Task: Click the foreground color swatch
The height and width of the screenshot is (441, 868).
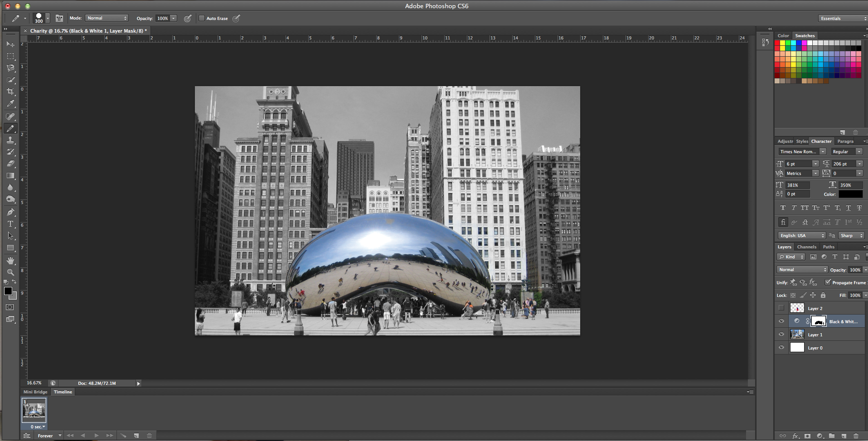Action: pos(8,291)
